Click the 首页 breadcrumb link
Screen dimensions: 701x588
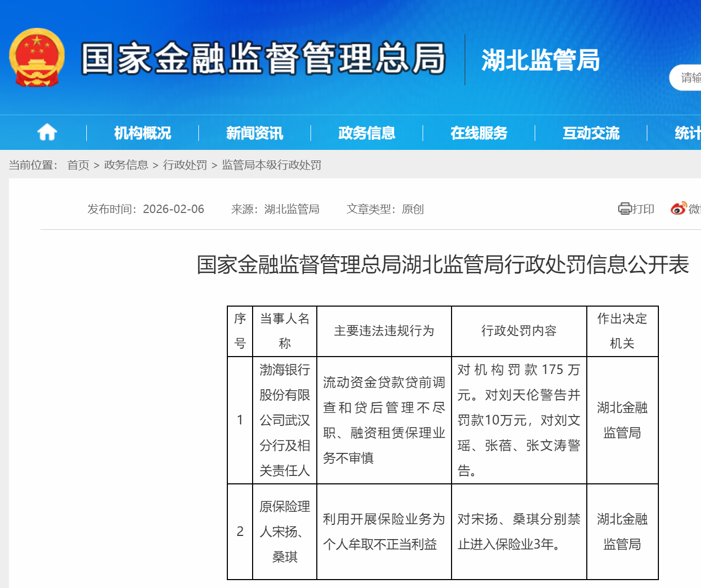(78, 165)
